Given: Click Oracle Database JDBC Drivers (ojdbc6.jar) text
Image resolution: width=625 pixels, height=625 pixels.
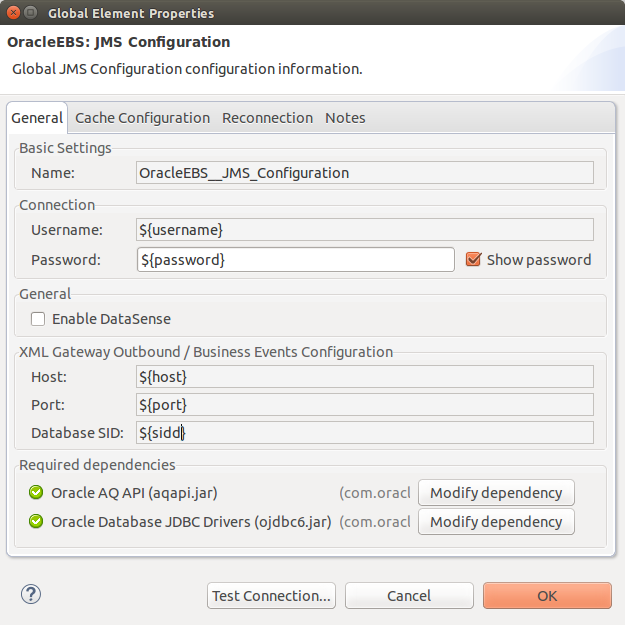Looking at the screenshot, I should coord(191,522).
